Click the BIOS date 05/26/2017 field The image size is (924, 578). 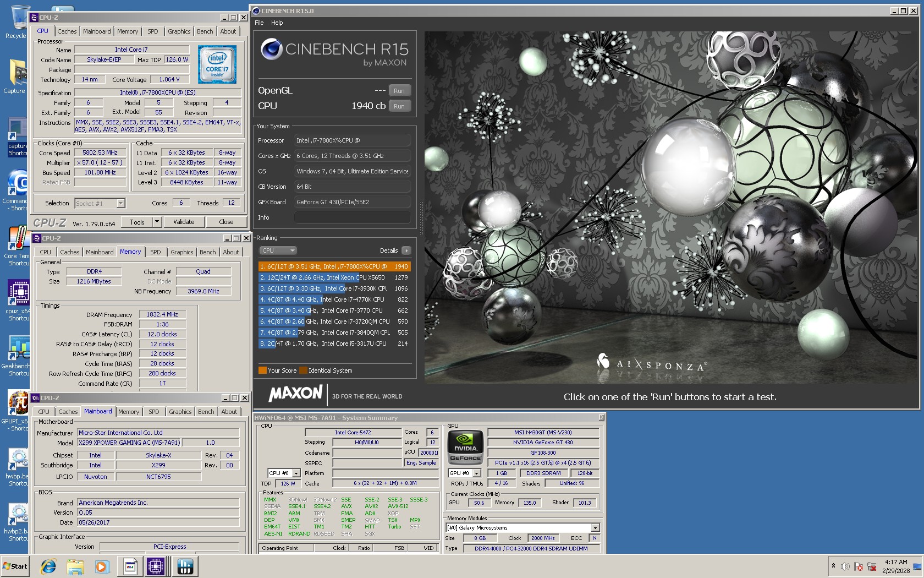pos(158,522)
